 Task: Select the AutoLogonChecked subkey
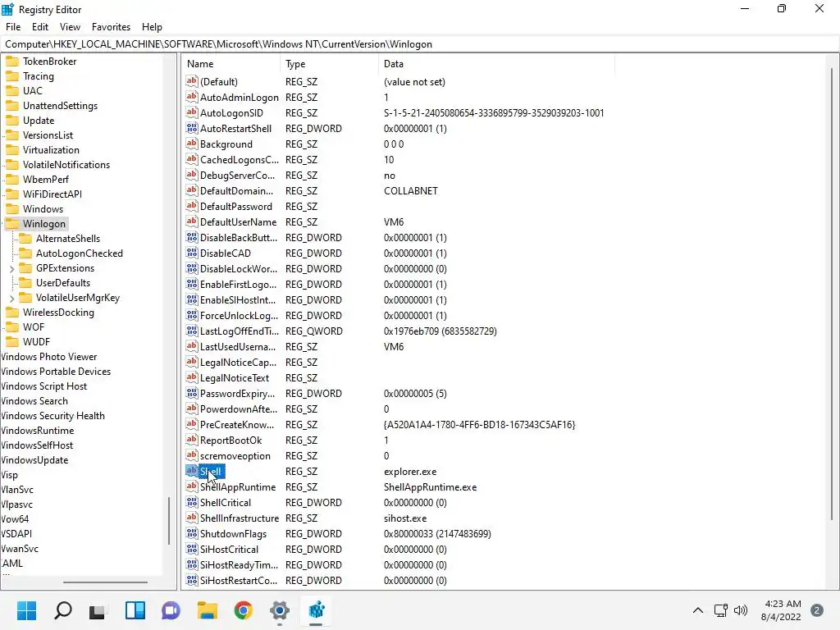(x=80, y=253)
